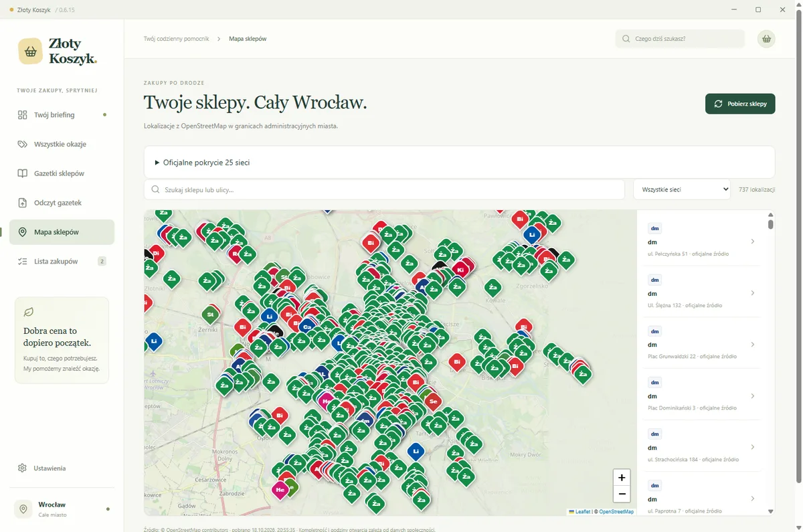This screenshot has height=532, width=803.
Task: Select the magenta He marker near Zabrodzie
Action: point(280,490)
